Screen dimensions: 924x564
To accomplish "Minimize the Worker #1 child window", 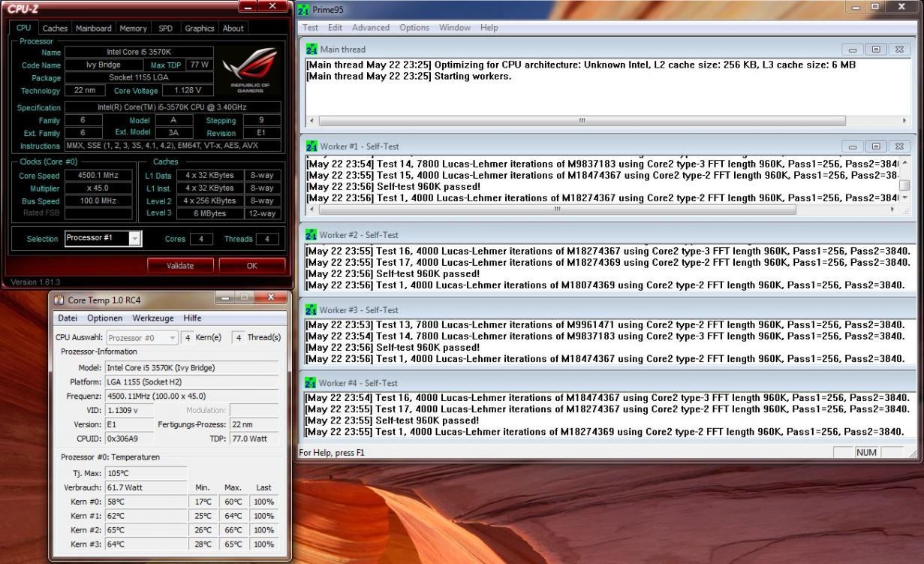I will coord(853,146).
